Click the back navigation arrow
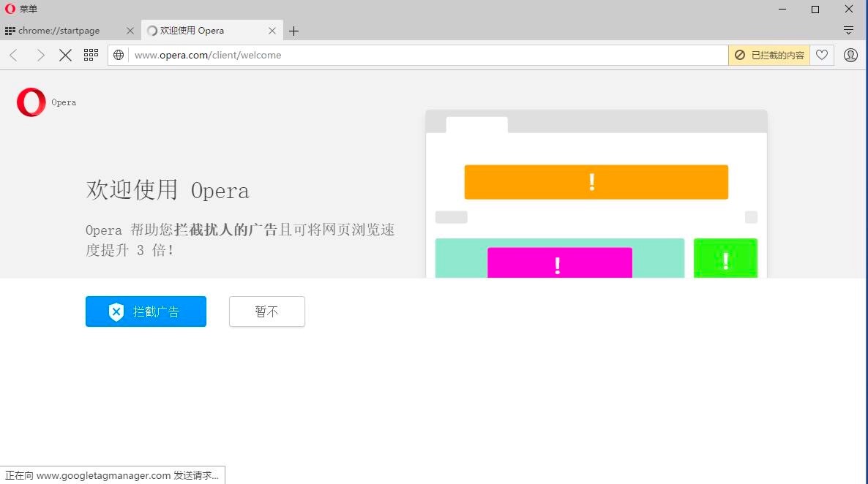The image size is (868, 484). (x=13, y=55)
